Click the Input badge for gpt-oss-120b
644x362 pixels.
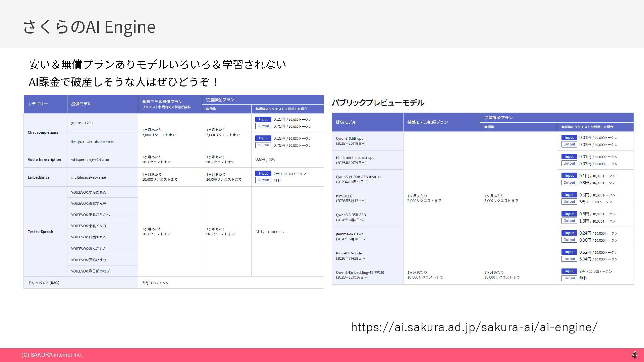click(x=263, y=119)
